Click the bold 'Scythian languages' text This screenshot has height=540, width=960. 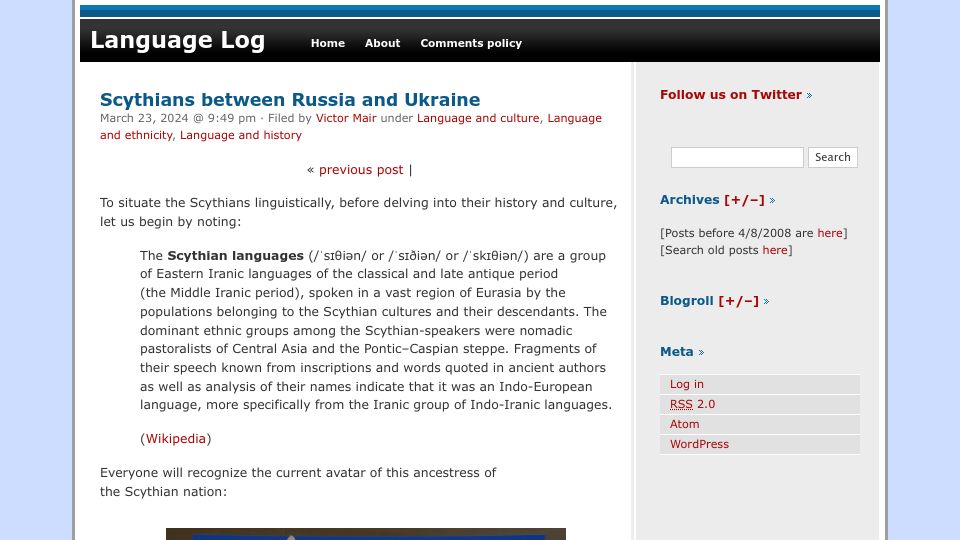pyautogui.click(x=235, y=256)
